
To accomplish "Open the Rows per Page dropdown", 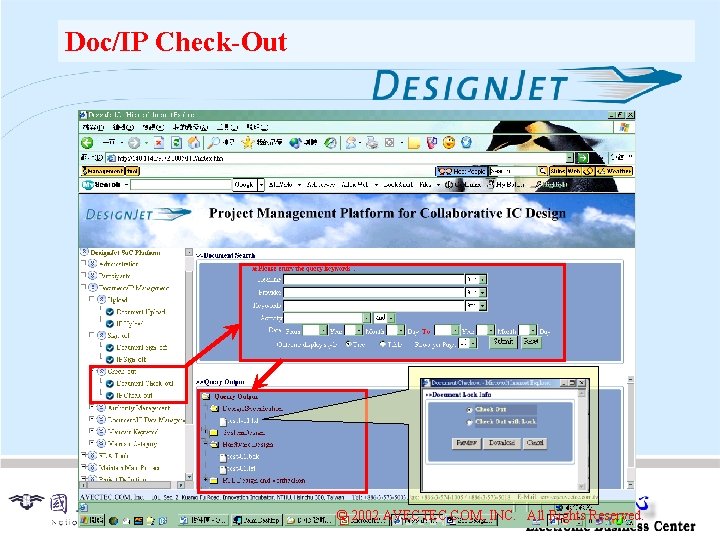I will tap(473, 343).
